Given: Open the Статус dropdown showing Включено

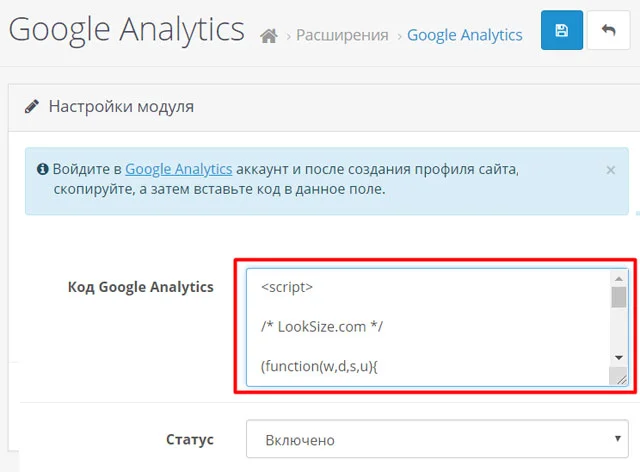Looking at the screenshot, I should click(x=437, y=439).
